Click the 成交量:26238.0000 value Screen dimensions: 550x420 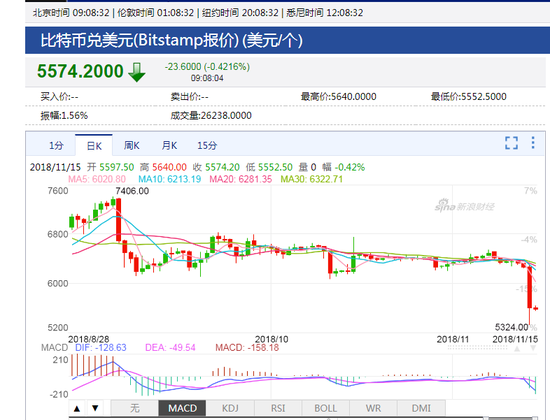211,115
